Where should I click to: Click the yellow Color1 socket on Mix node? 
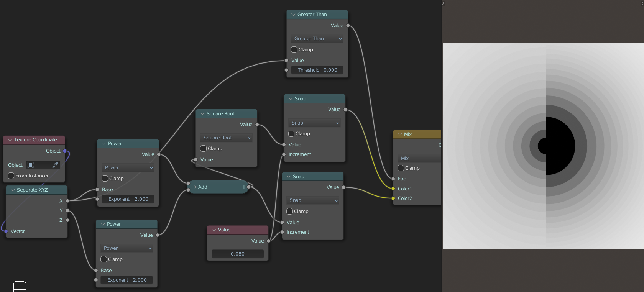pyautogui.click(x=393, y=189)
